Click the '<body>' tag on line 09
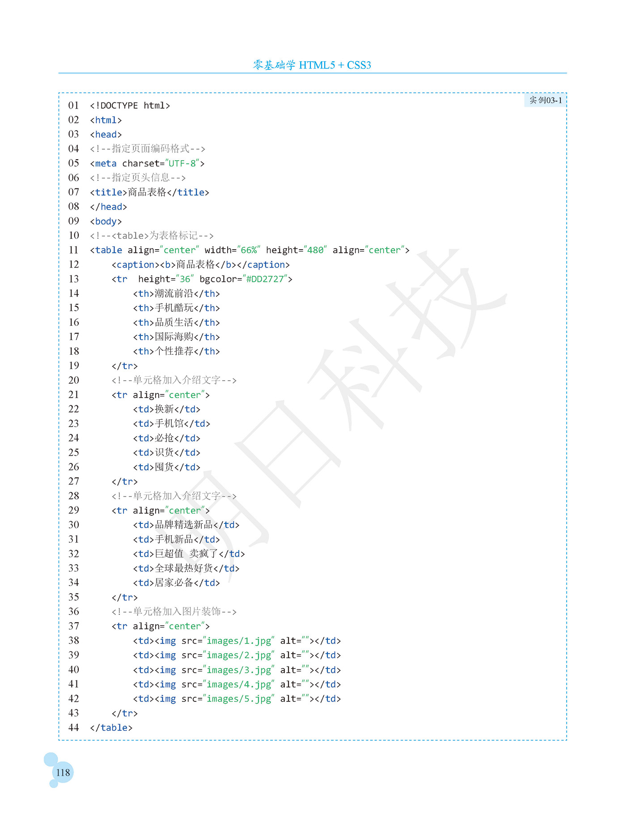The image size is (644, 820). (x=106, y=221)
